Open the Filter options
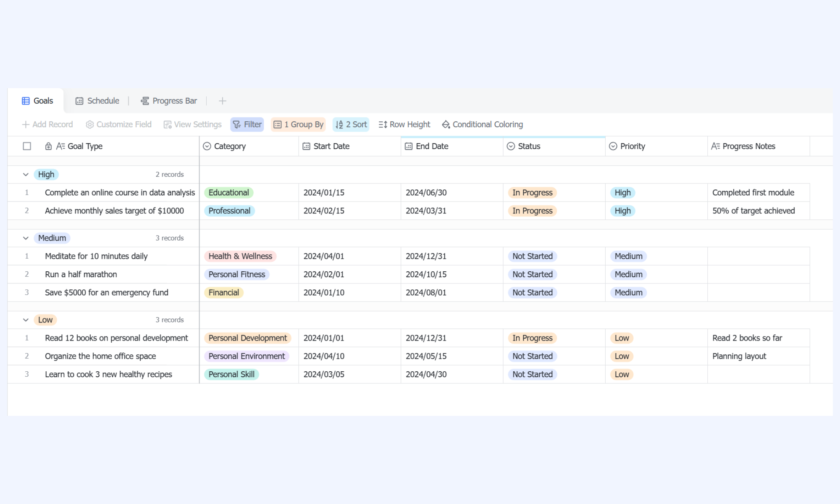Image resolution: width=840 pixels, height=504 pixels. coord(247,124)
